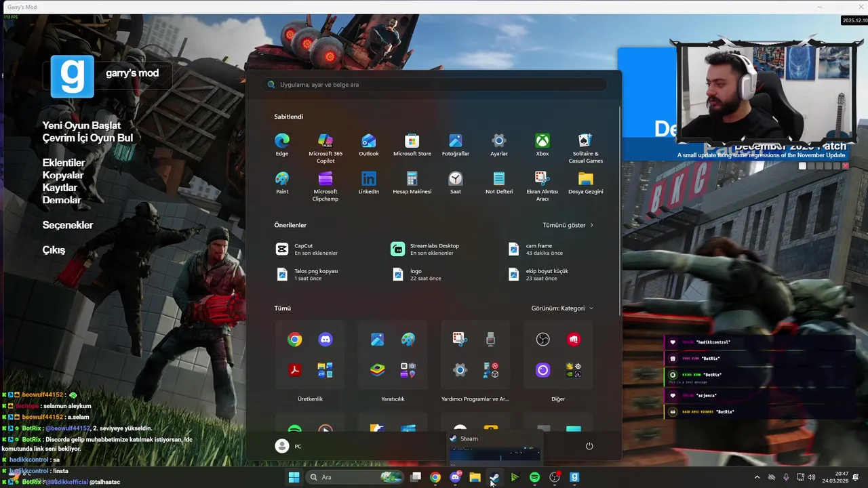
Task: Show hidden tray icons chevron
Action: (x=757, y=477)
